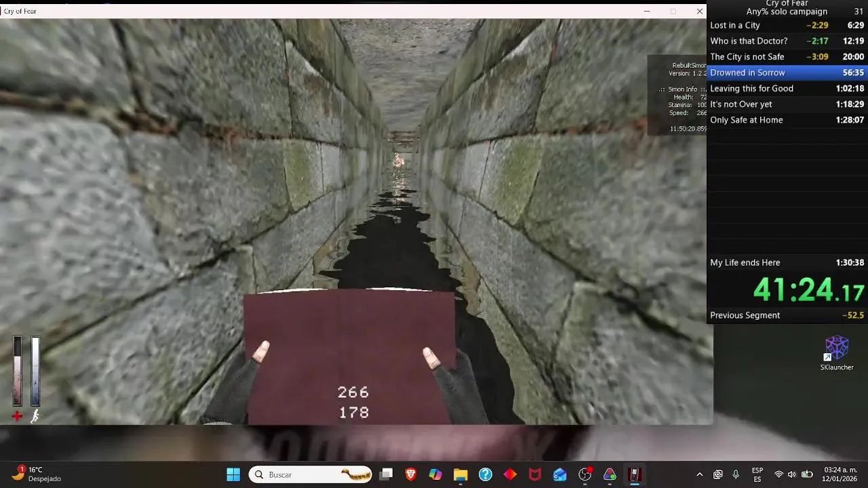This screenshot has width=868, height=488.
Task: Click the running man stamina icon
Action: pyautogui.click(x=35, y=416)
